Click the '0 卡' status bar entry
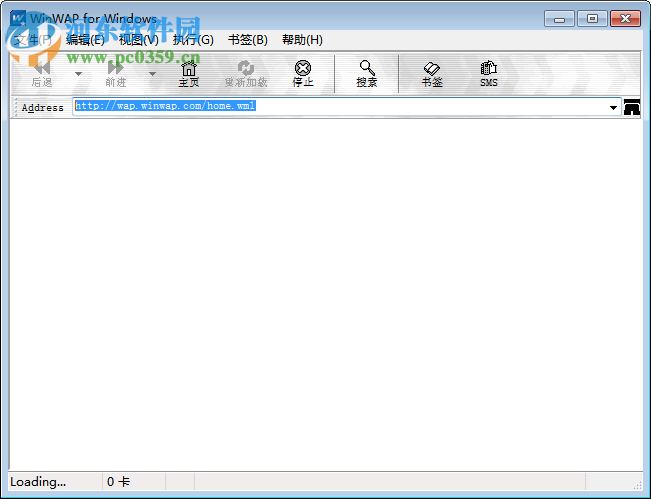651x499 pixels. (118, 482)
